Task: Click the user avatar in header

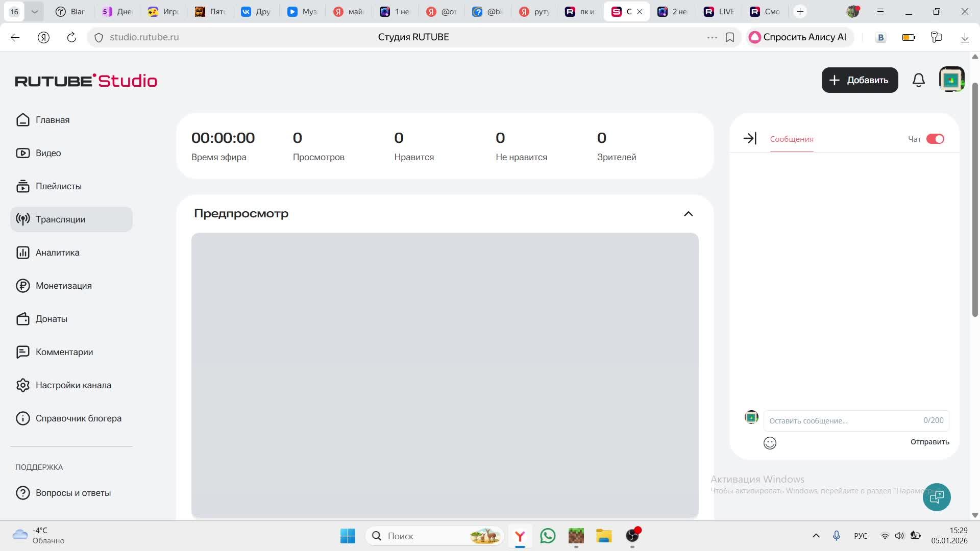Action: 951,80
